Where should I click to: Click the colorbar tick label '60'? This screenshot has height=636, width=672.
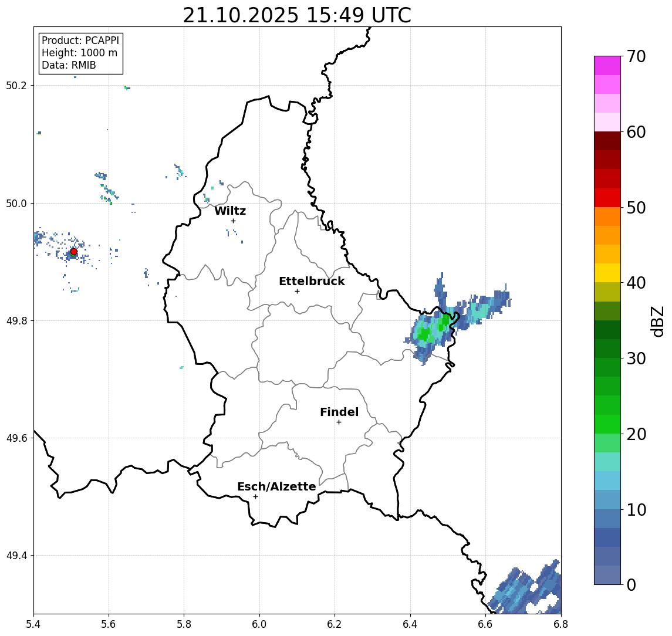(636, 132)
